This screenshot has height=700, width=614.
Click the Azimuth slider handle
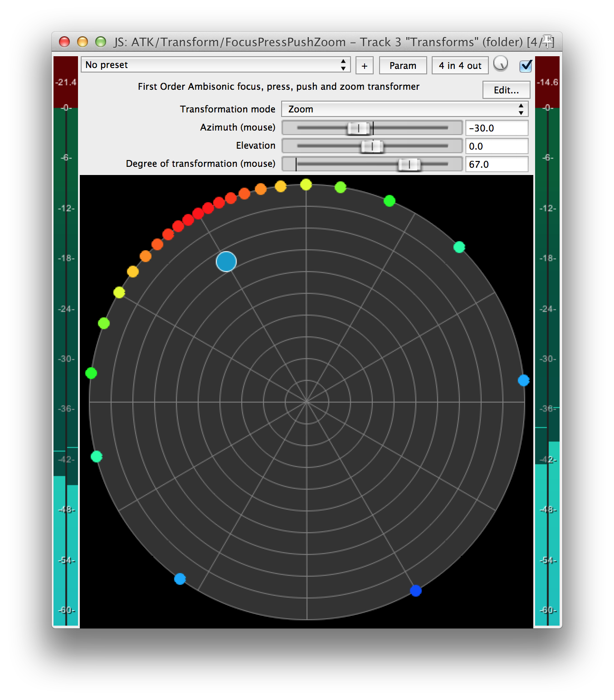359,128
